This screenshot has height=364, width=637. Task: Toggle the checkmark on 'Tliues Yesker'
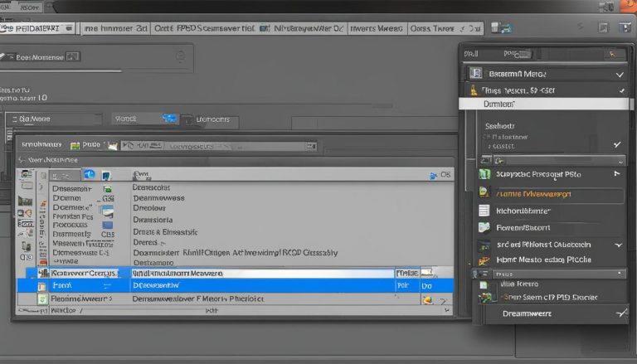[x=621, y=91]
